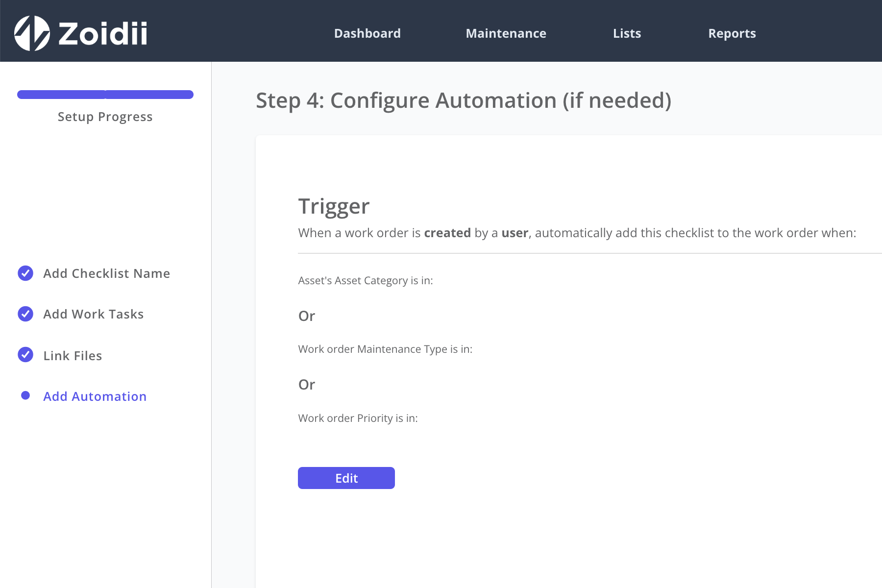Open the Maintenance menu
This screenshot has width=882, height=588.
506,33
